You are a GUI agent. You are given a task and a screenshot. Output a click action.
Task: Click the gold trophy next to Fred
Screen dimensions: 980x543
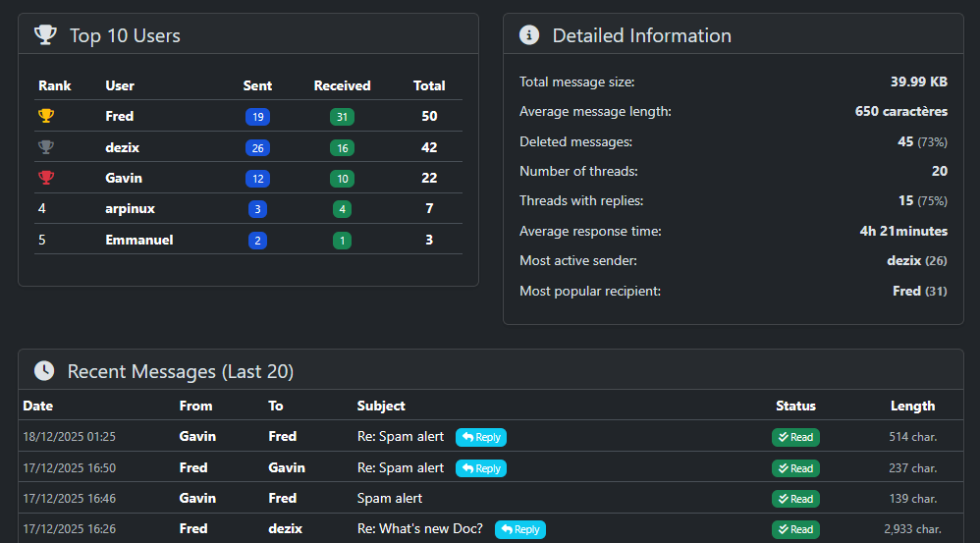click(x=46, y=116)
